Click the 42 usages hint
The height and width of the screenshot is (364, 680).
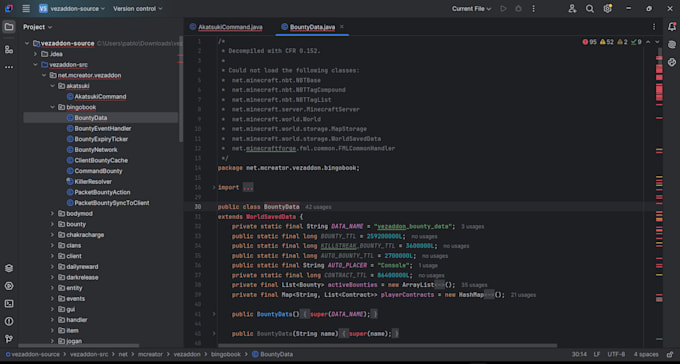[318, 207]
